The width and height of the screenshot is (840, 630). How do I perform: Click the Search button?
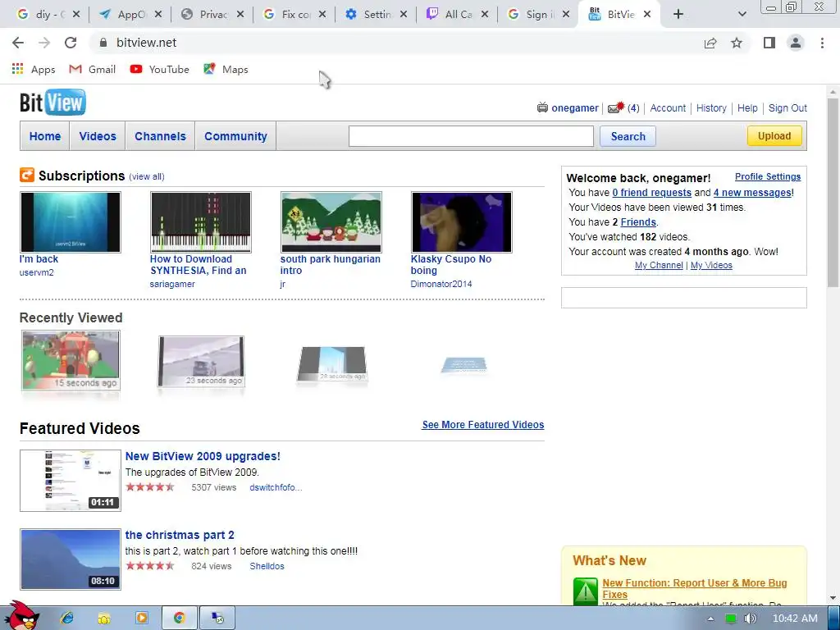pos(628,136)
